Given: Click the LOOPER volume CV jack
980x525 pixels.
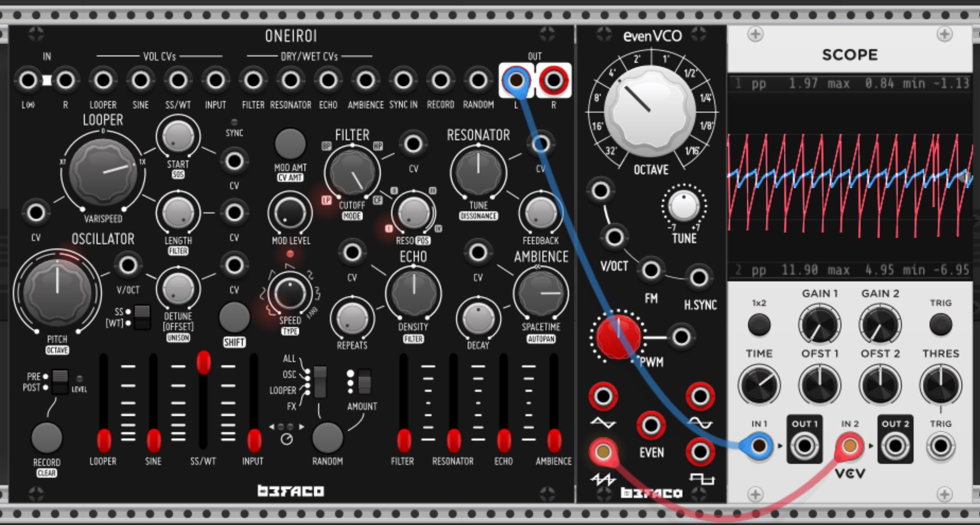Looking at the screenshot, I should coord(103,80).
